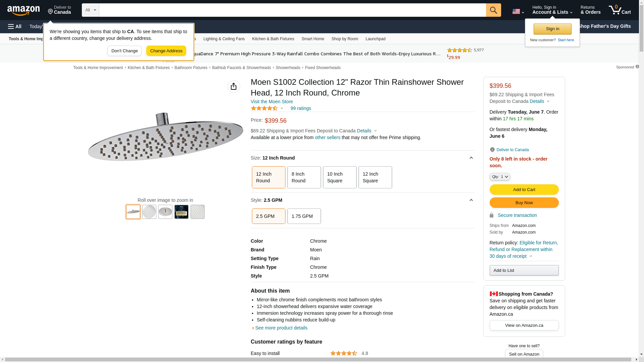
Task: Choose the 1.75 GPM style option
Action: (304, 216)
